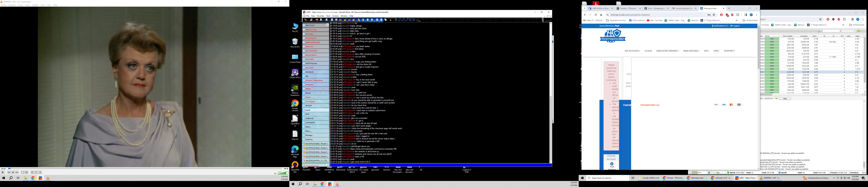Image resolution: width=868 pixels, height=187 pixels.
Task: Expand MY ACCOUNT dropdown on Xtremeprovider
Action: 632,51
